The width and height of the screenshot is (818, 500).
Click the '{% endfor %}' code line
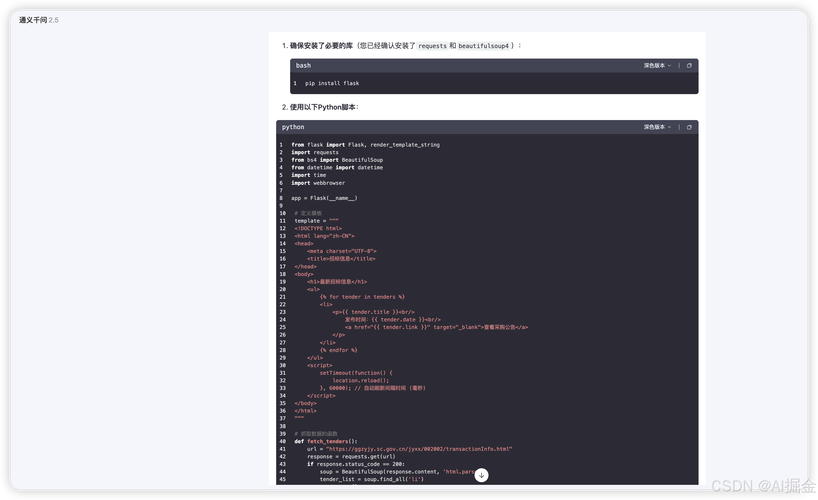339,350
